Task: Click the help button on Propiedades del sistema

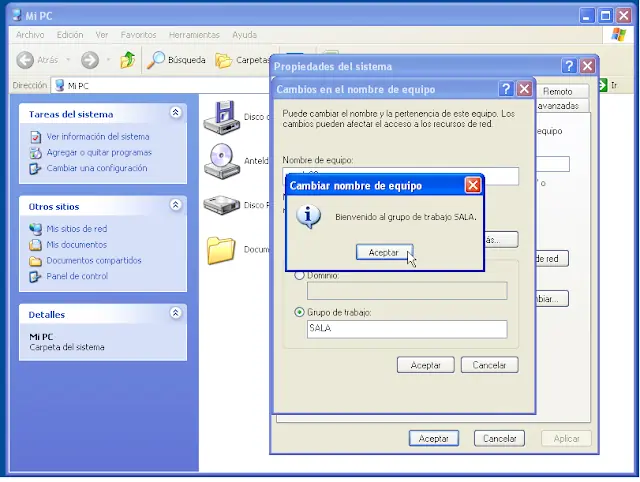Action: pos(569,66)
